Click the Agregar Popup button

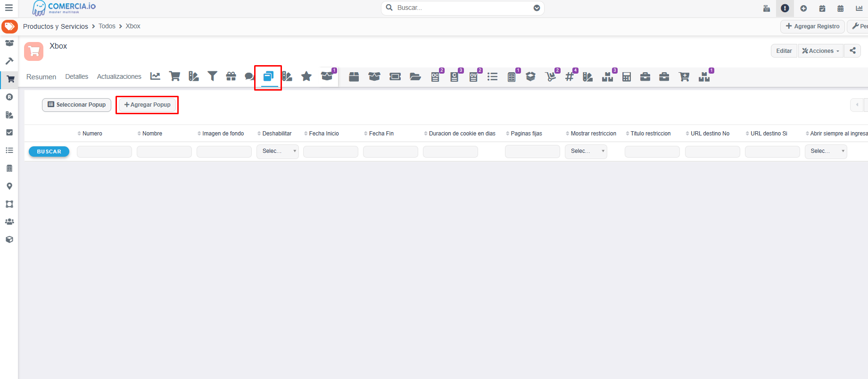tap(147, 105)
